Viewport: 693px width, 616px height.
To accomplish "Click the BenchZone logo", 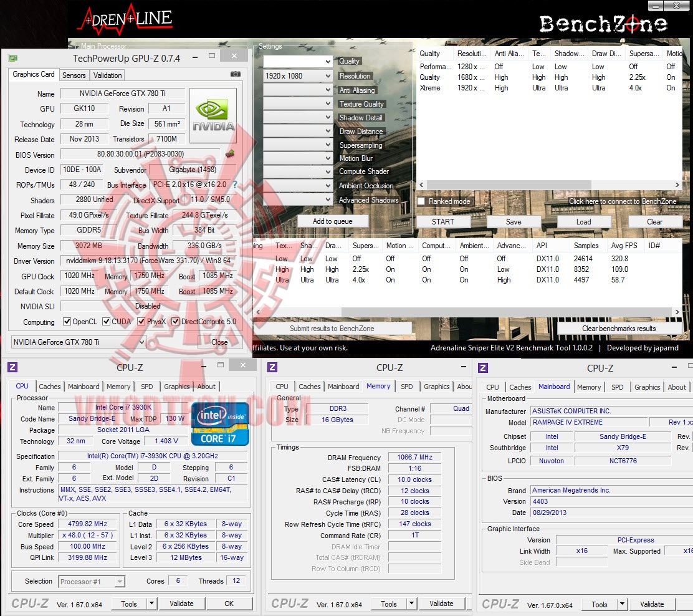I will (603, 24).
